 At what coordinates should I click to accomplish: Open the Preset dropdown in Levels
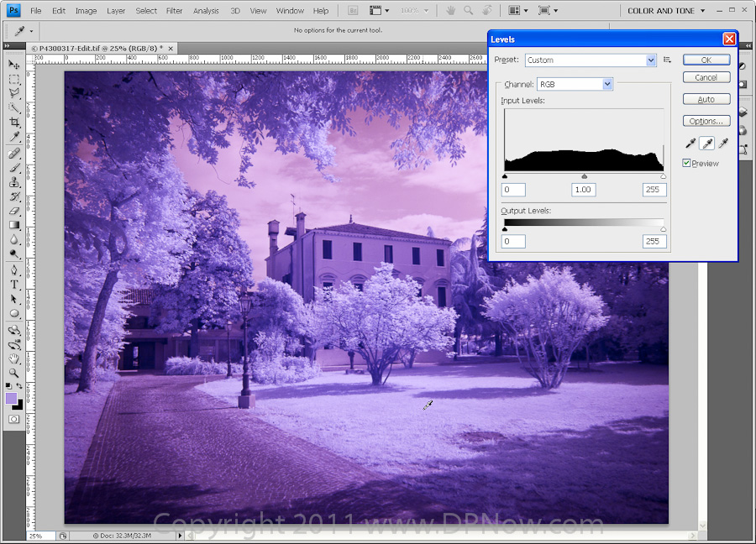point(651,60)
